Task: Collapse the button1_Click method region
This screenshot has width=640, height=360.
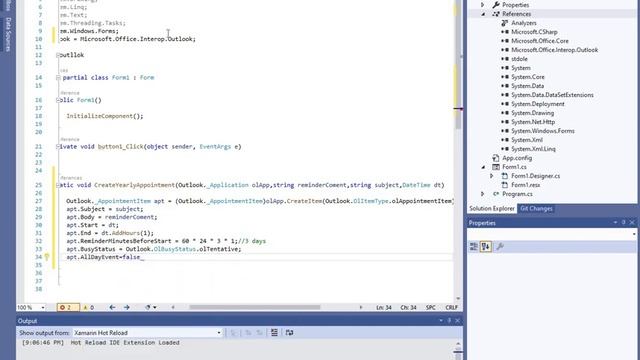Action: (58, 147)
